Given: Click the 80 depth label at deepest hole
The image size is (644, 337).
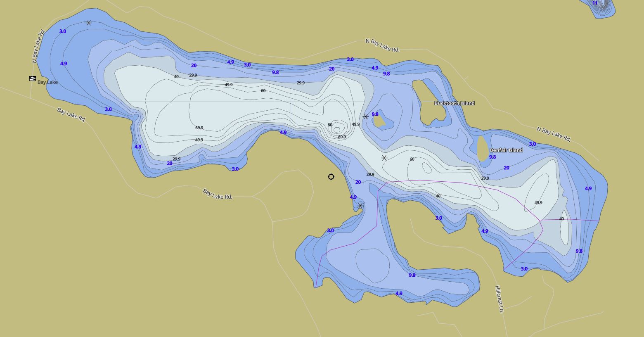Looking at the screenshot, I should pos(330,125).
